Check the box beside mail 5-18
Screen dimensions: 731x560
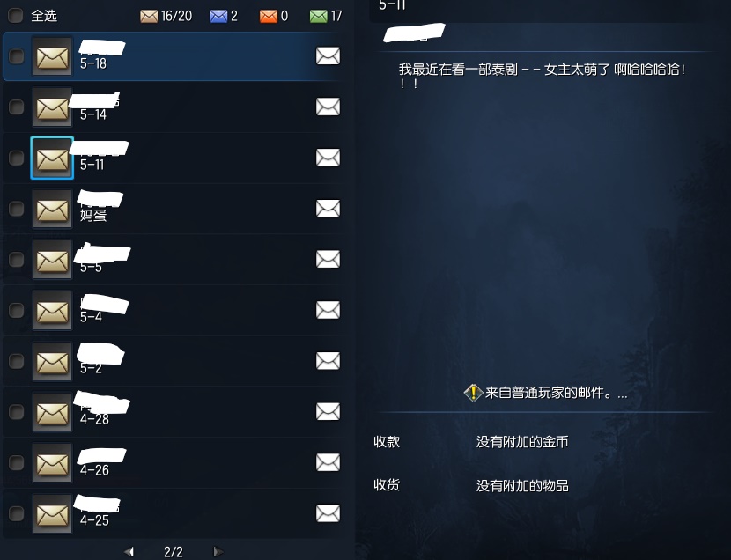(17, 55)
